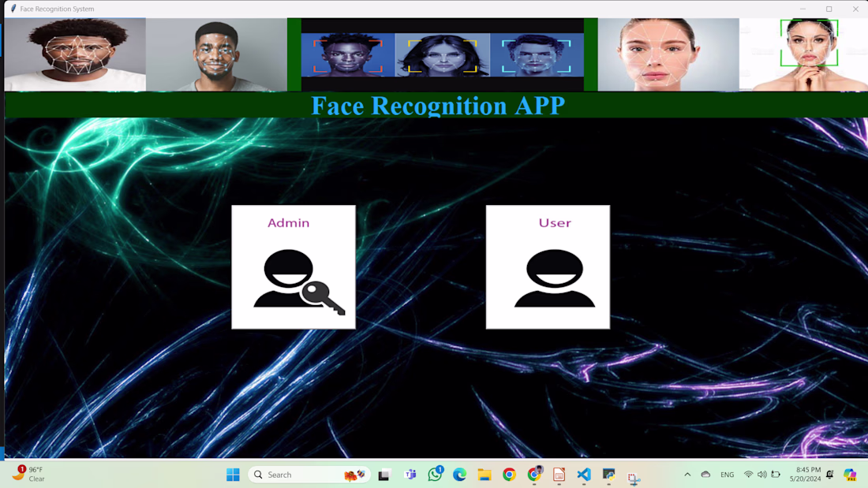Click the taskbar Search box
The image size is (868, 488).
[309, 475]
